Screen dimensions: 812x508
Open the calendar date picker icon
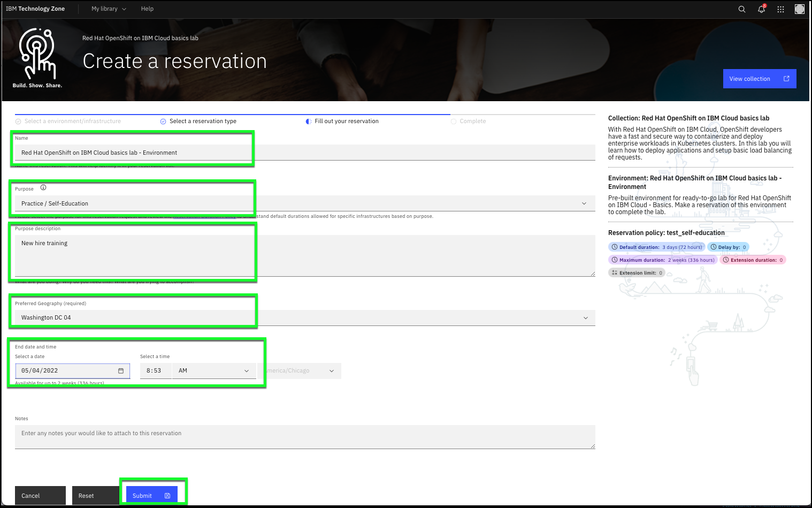point(121,371)
